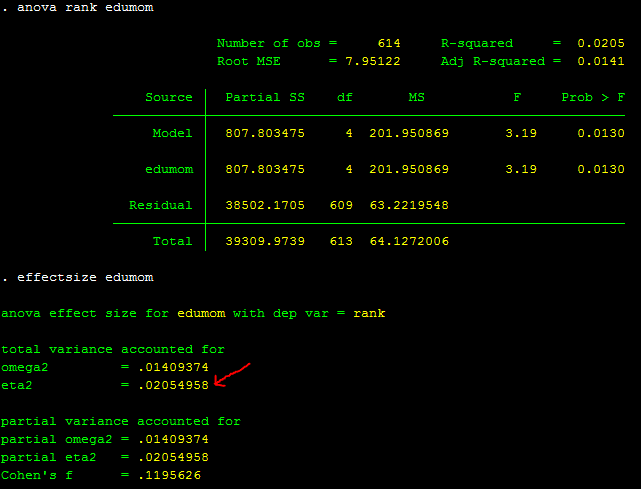
Task: Select Residual Partial SS 38502.1705
Action: [265, 205]
